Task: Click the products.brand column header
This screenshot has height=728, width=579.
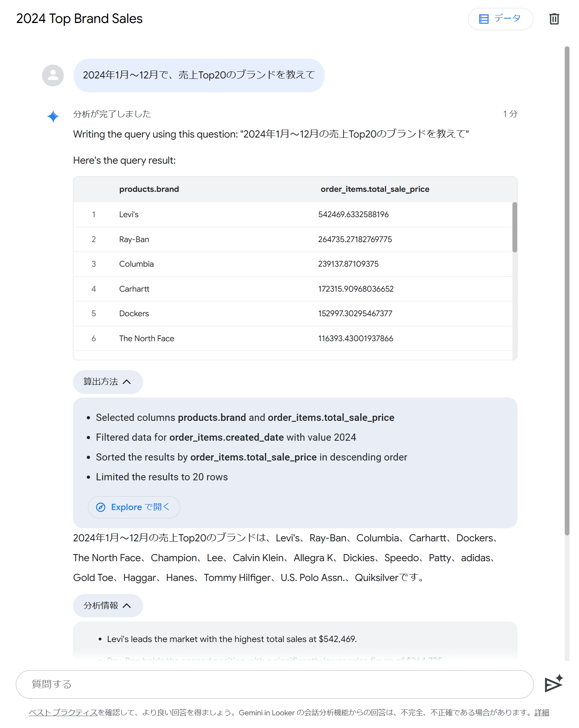Action: pyautogui.click(x=149, y=189)
